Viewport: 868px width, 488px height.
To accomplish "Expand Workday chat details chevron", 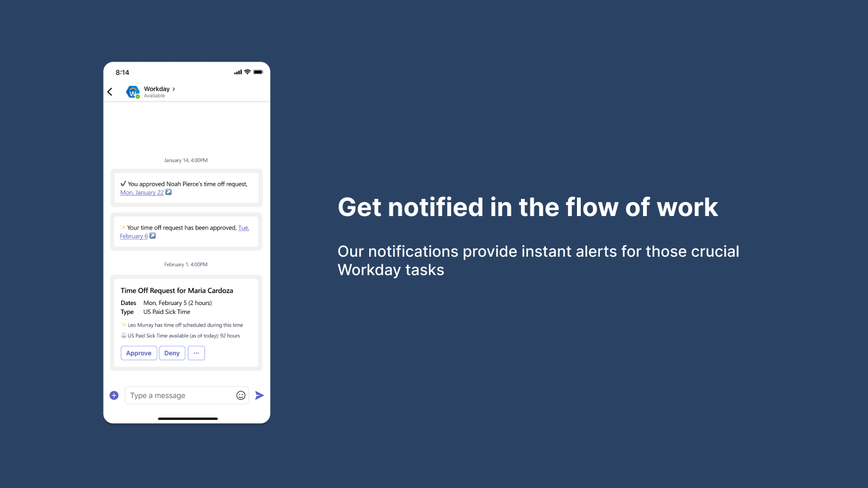I will [173, 89].
